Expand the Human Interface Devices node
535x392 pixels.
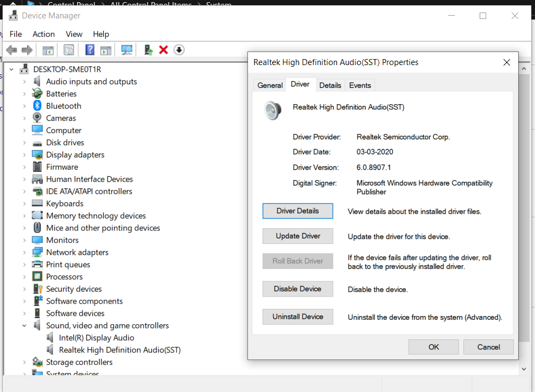(24, 179)
